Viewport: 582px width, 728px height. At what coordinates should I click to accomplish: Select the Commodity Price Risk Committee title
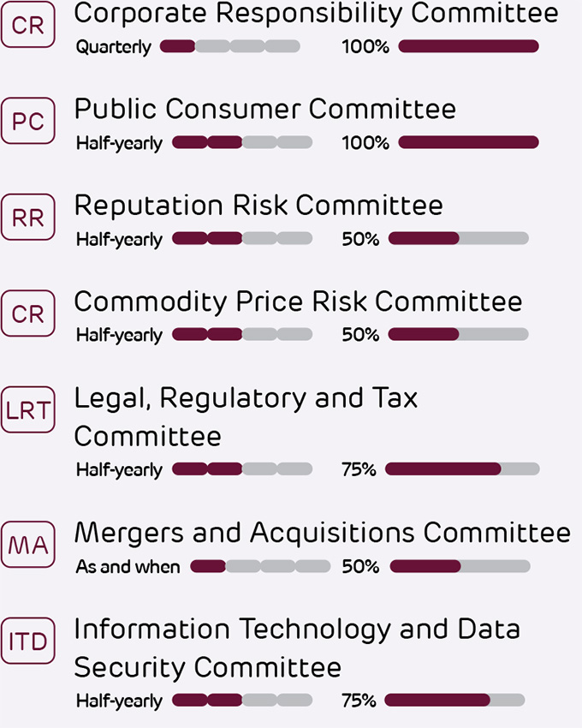point(298,301)
